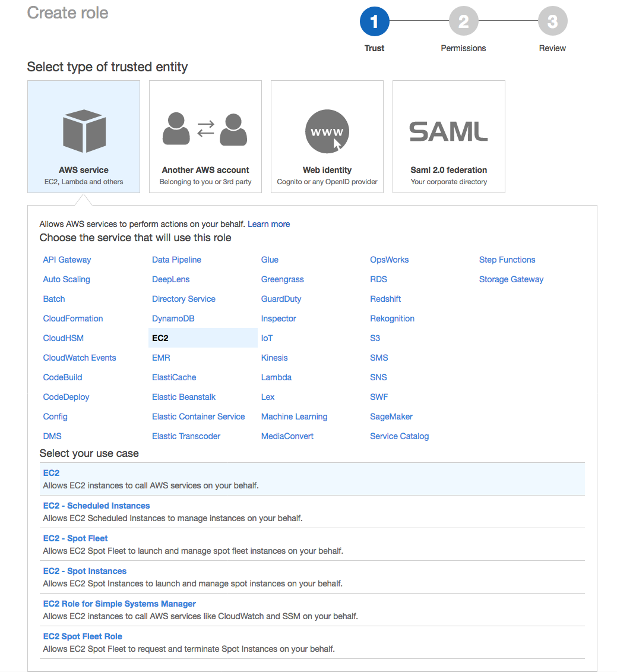
Task: Pick CloudHSM from the service list
Action: (63, 338)
